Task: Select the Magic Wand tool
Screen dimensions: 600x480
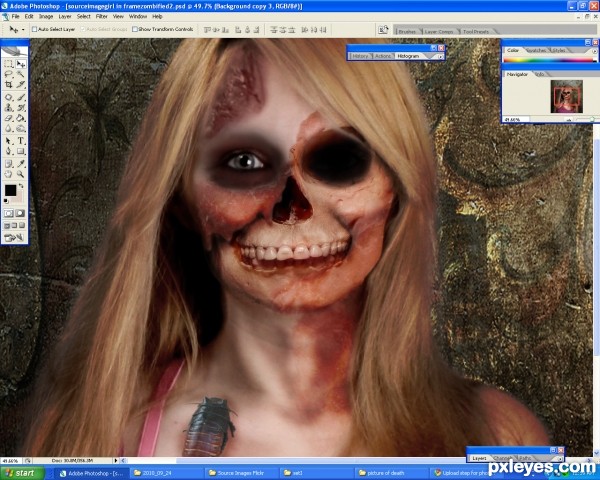Action: [x=21, y=74]
